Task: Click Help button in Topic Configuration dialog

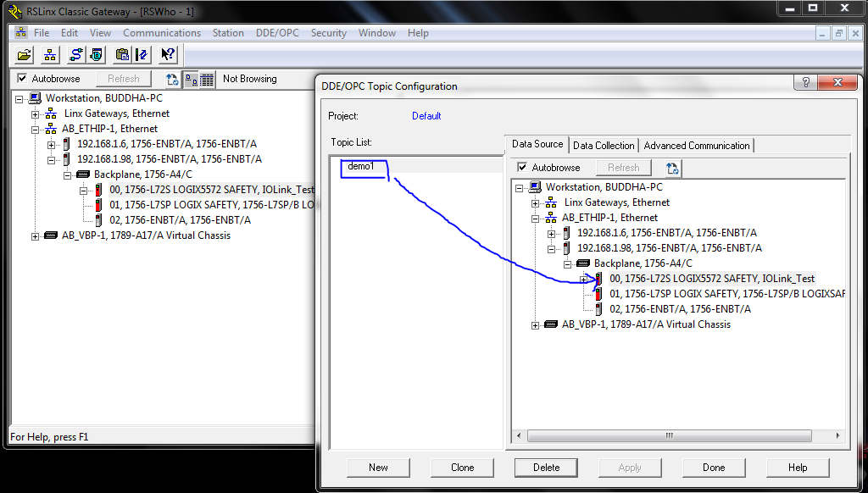Action: (x=798, y=468)
